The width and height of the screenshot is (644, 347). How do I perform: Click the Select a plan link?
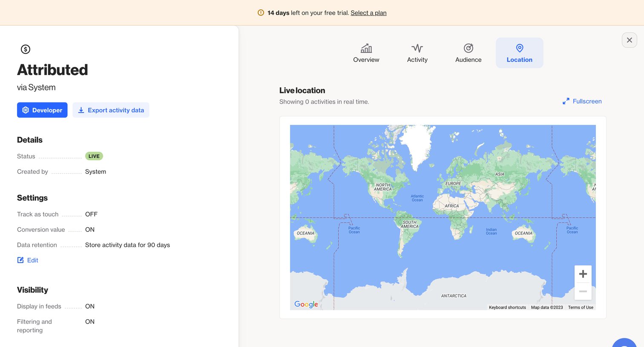pos(368,13)
